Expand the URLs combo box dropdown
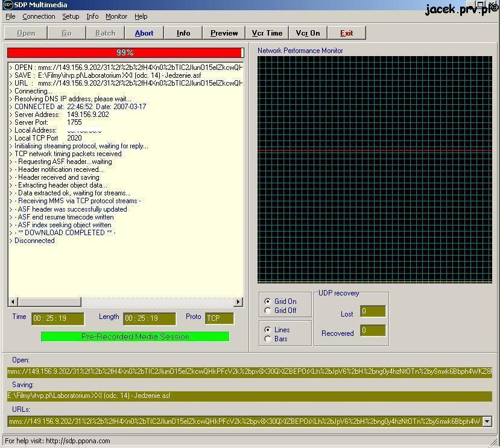 pos(487,421)
